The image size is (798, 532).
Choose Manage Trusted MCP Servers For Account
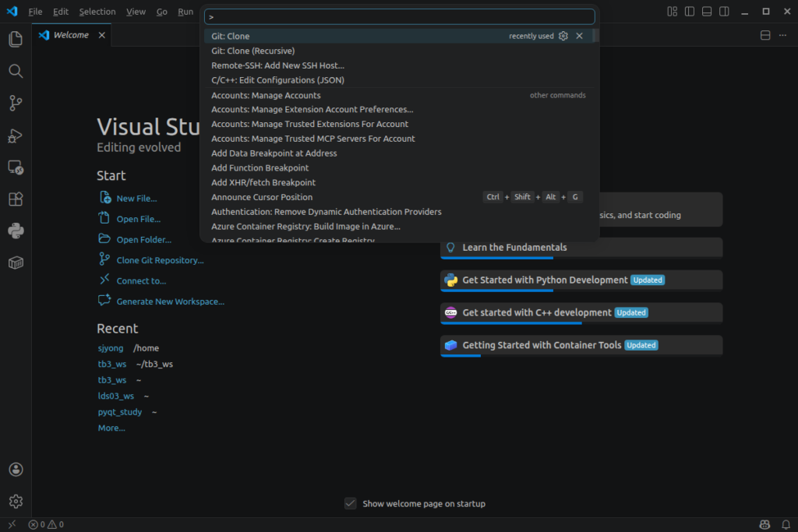pos(400,139)
